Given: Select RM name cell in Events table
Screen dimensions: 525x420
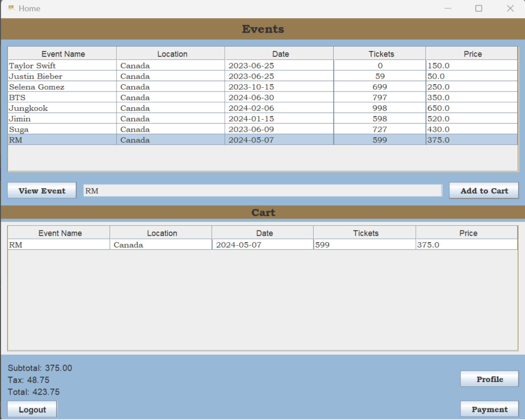Looking at the screenshot, I should [62, 140].
